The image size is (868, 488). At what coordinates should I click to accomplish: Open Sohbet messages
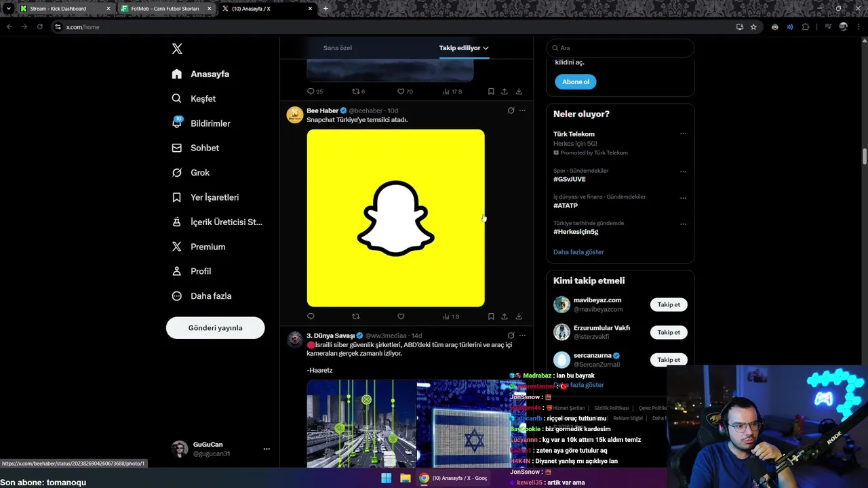click(195, 148)
